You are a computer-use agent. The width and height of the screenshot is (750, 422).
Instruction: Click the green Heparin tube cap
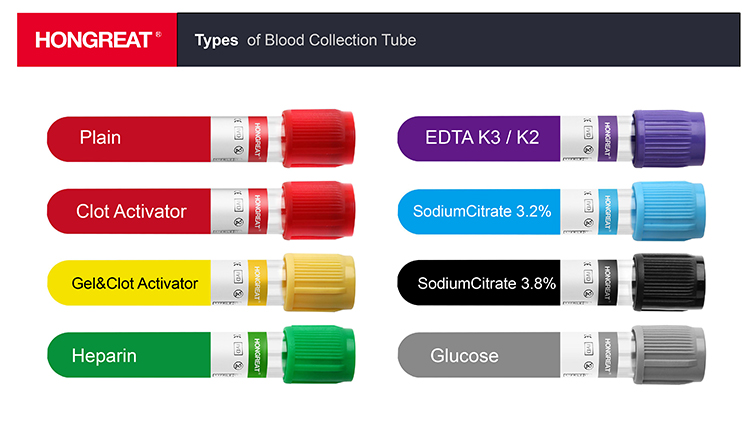316,356
